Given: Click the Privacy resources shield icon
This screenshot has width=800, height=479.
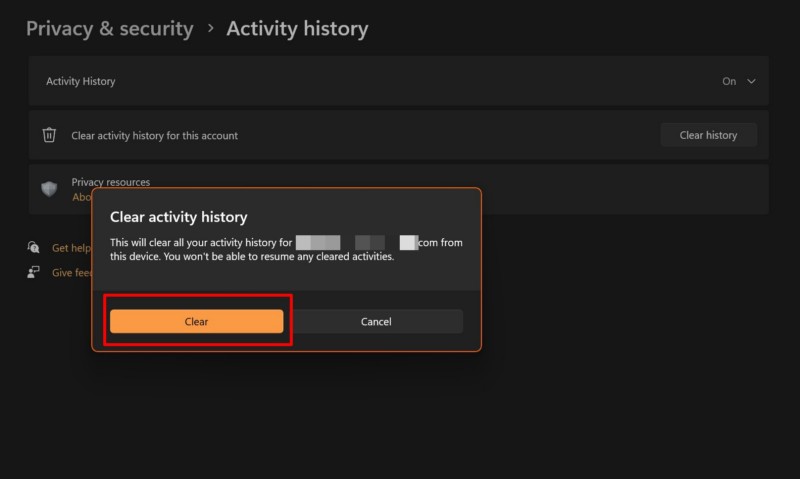Looking at the screenshot, I should pos(49,189).
